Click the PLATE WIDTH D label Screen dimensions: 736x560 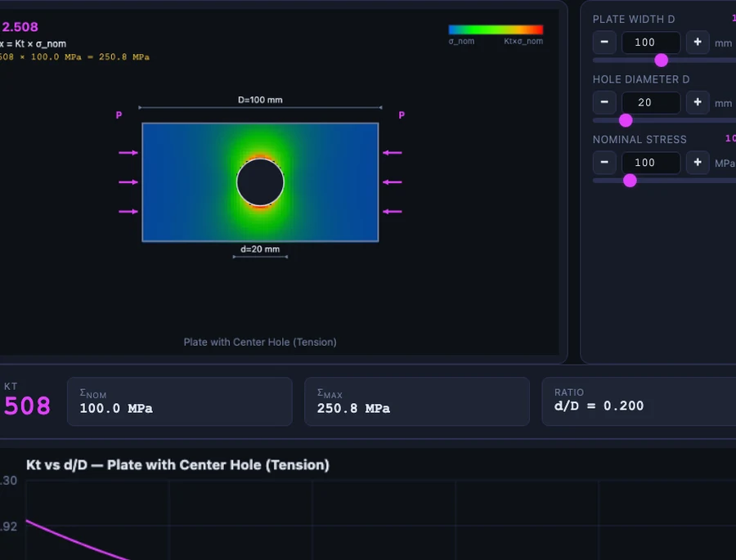click(x=634, y=20)
